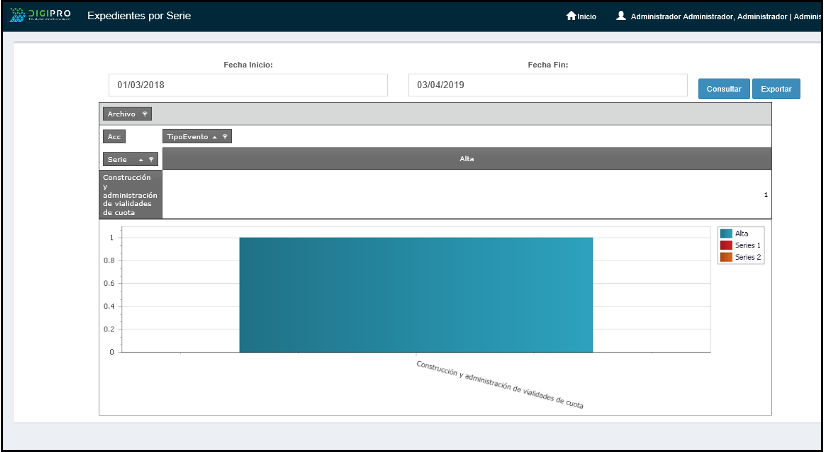Image resolution: width=824 pixels, height=452 pixels.
Task: Select the Construcción y administración row header
Action: [x=130, y=194]
